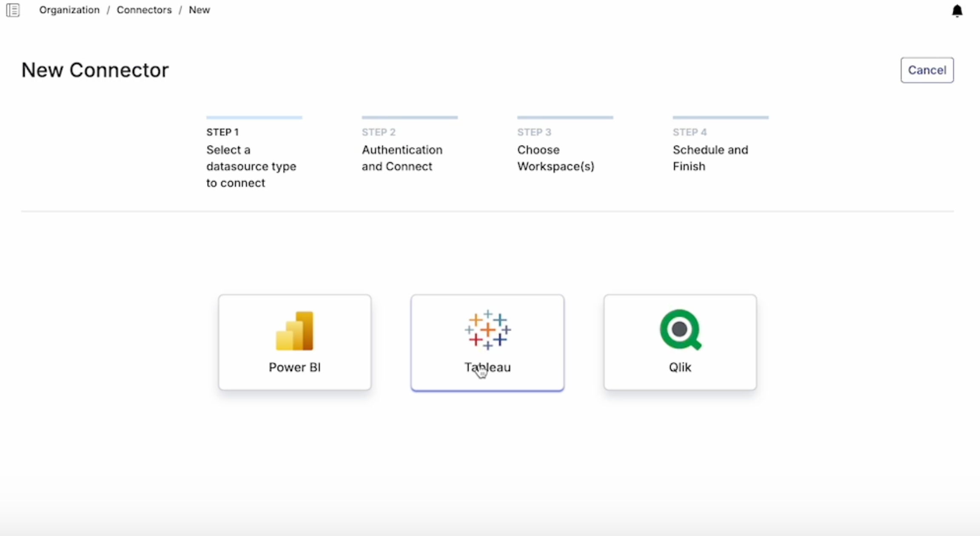Click the New breadcrumb item
This screenshot has width=980, height=536.
point(199,10)
